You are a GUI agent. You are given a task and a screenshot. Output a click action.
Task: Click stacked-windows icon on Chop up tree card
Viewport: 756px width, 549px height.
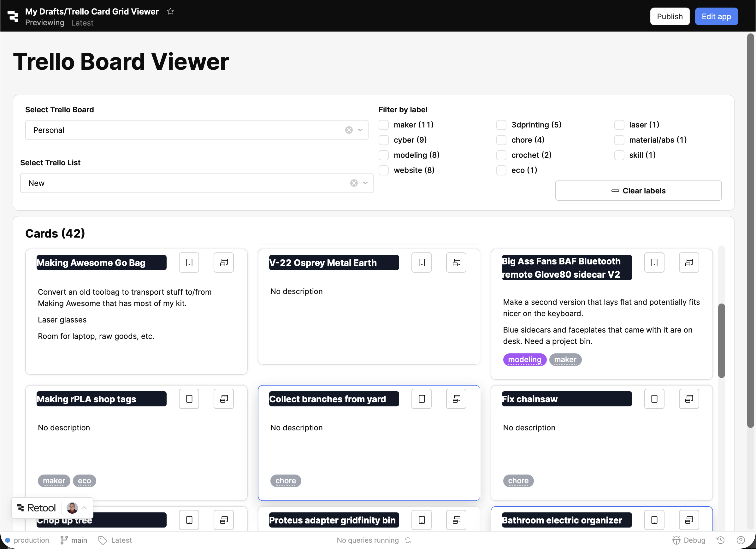coord(224,520)
